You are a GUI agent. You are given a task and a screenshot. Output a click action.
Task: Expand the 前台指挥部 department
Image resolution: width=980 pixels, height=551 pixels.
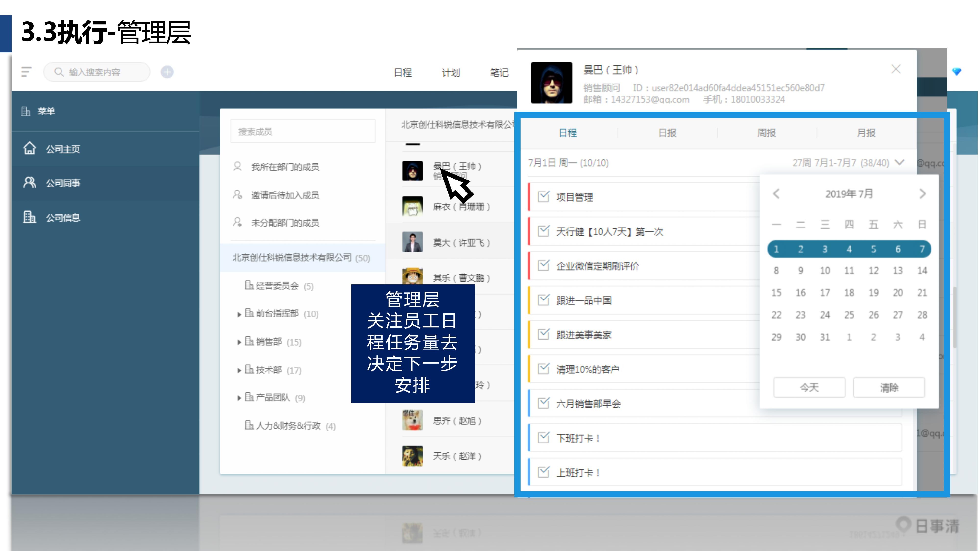[239, 314]
